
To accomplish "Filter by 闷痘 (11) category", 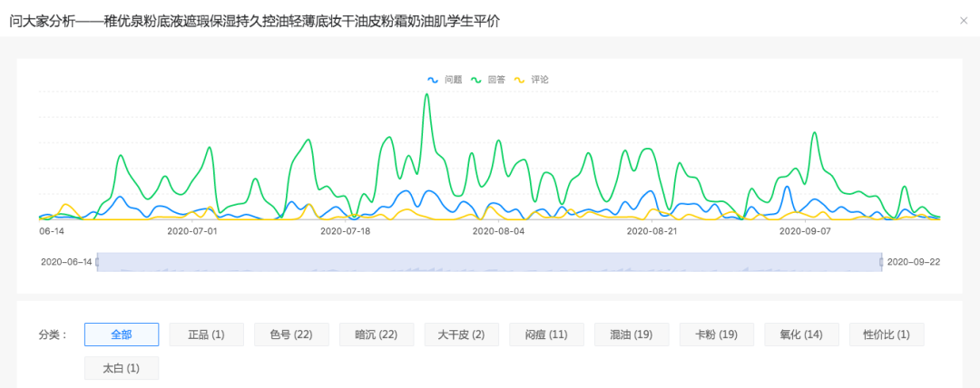I will point(546,335).
